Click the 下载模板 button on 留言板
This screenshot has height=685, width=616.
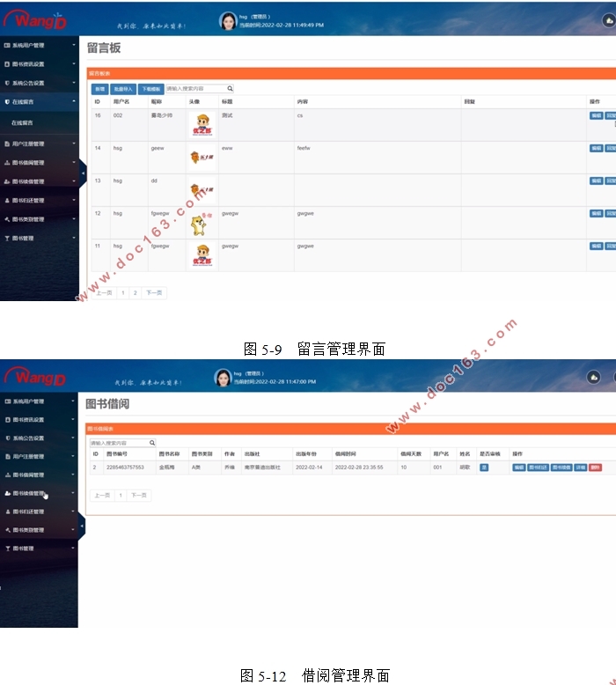point(151,89)
